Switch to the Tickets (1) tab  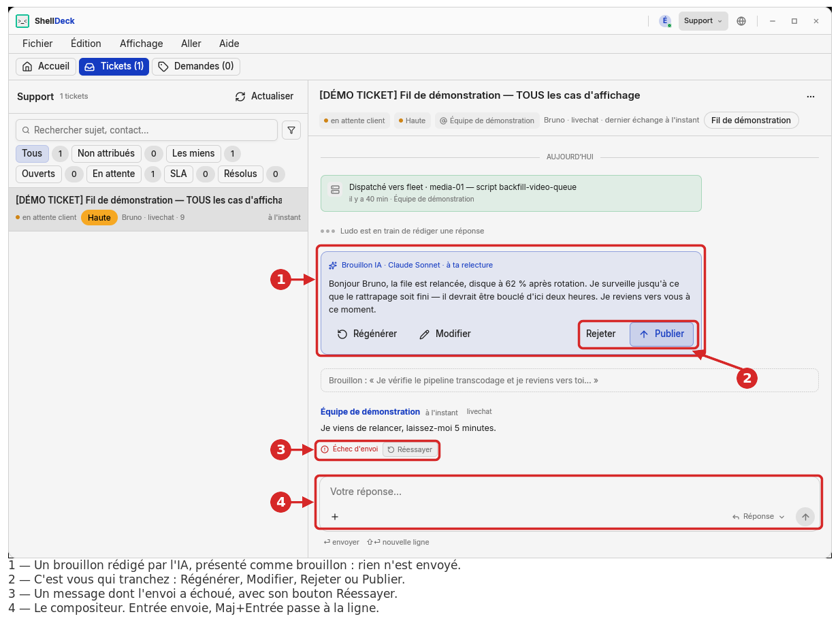click(x=114, y=67)
